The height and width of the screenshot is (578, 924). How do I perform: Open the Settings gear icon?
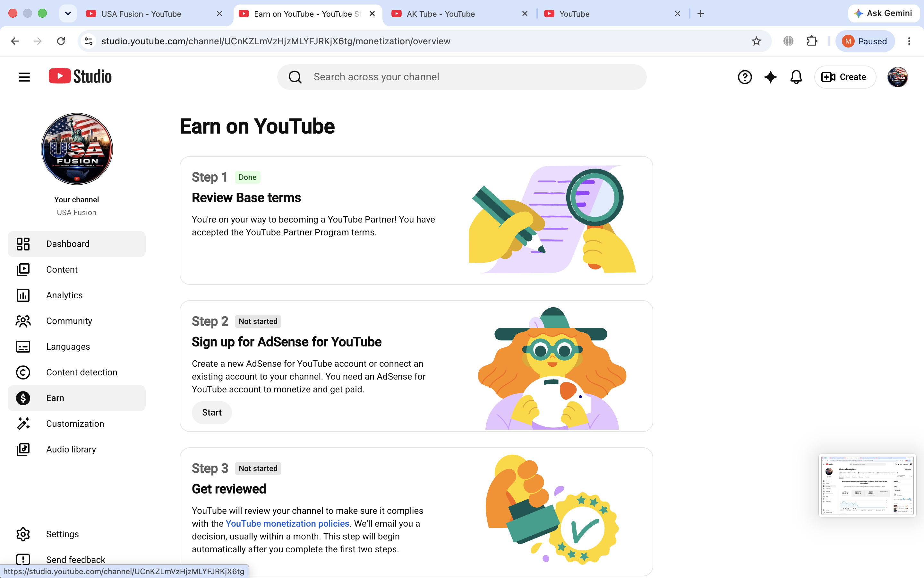pos(23,534)
